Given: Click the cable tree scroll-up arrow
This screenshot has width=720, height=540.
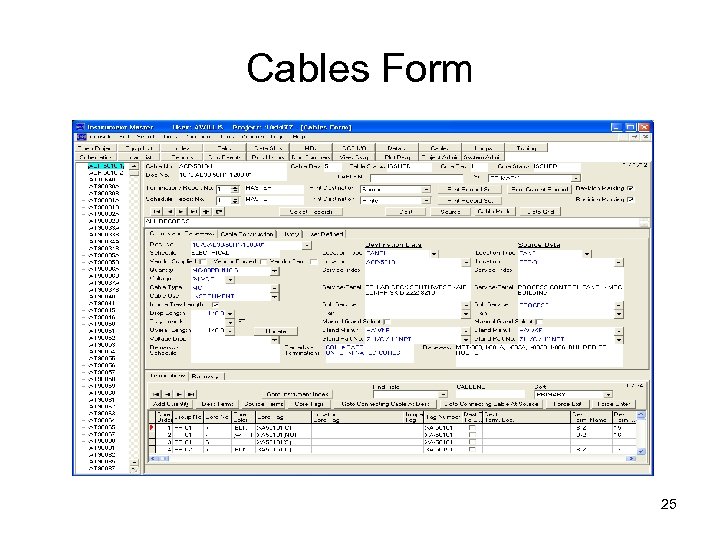Looking at the screenshot, I should [134, 166].
